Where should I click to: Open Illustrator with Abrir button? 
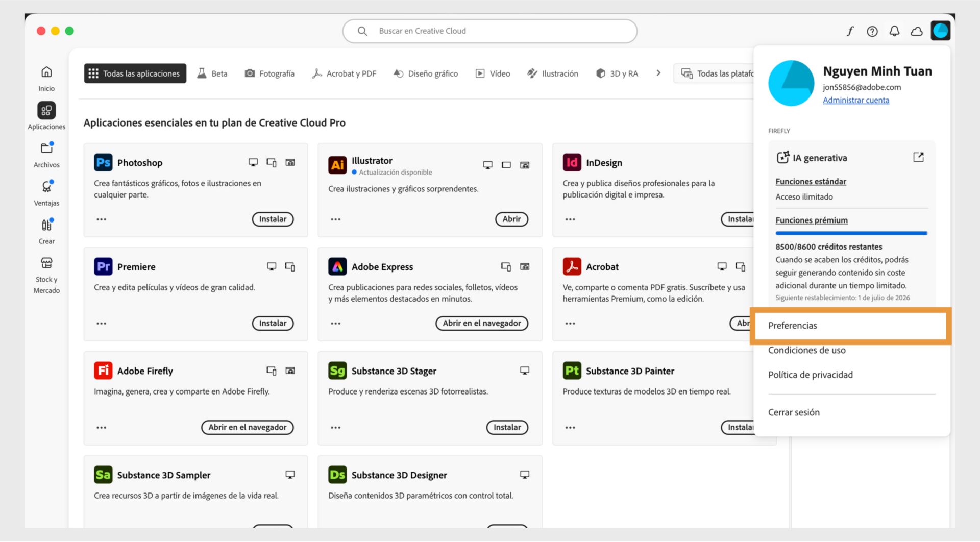[511, 219]
